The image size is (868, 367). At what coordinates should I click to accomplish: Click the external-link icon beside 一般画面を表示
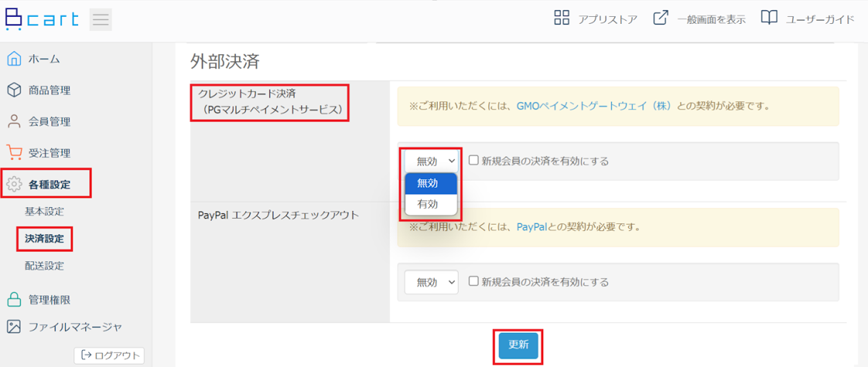[661, 18]
